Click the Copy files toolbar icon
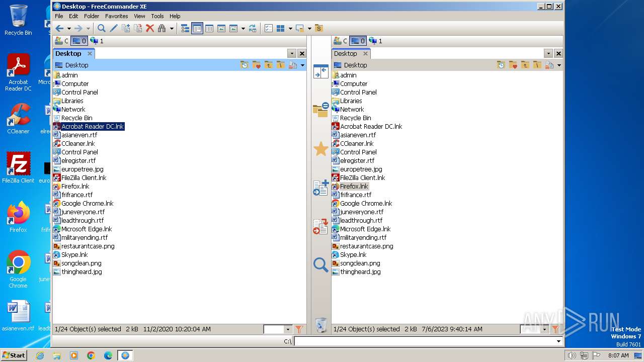Screen dimensions: 644x362 click(126, 29)
